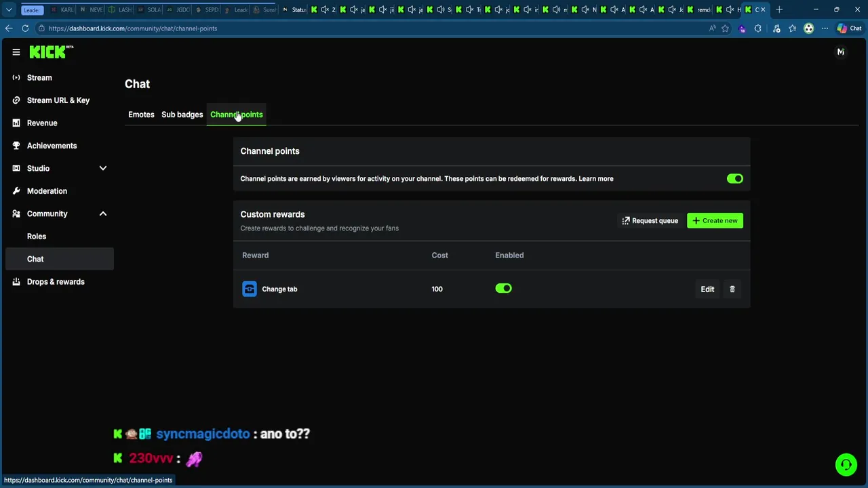868x488 pixels.
Task: Switch to the Emotes tab
Action: click(141, 115)
